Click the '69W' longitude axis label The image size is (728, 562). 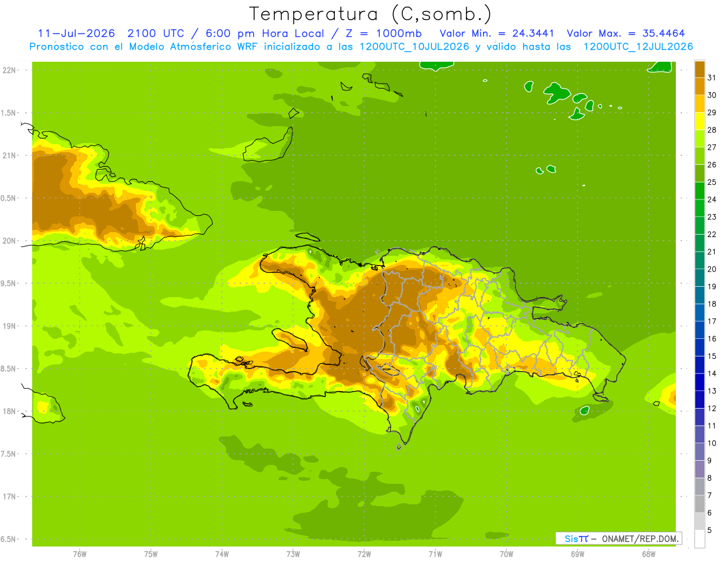coord(578,554)
